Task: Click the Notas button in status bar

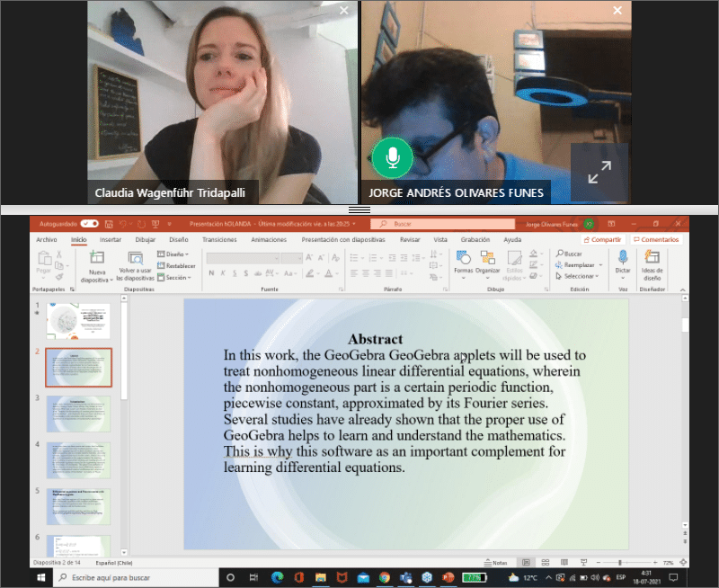Action: (x=496, y=563)
